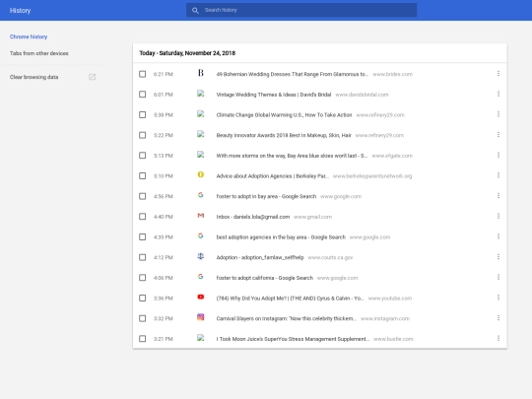Click Google icon for 'foster to adopt in bay area'
This screenshot has height=399, width=532.
[201, 195]
